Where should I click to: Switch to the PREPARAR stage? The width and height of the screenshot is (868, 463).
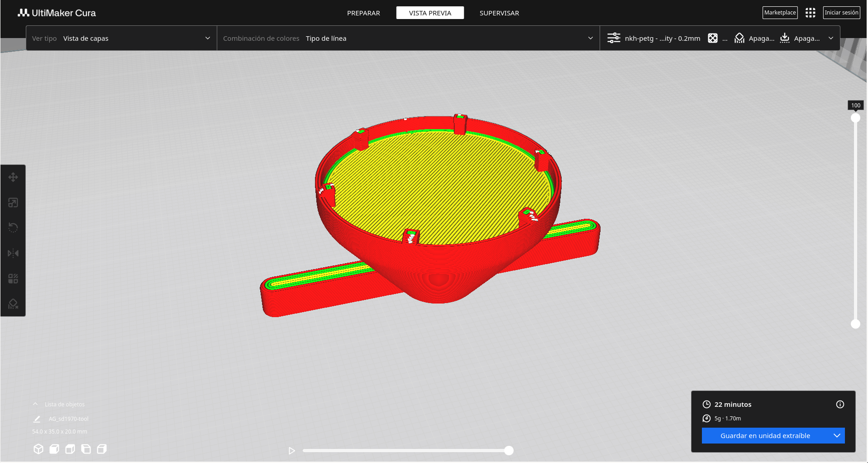(x=363, y=13)
